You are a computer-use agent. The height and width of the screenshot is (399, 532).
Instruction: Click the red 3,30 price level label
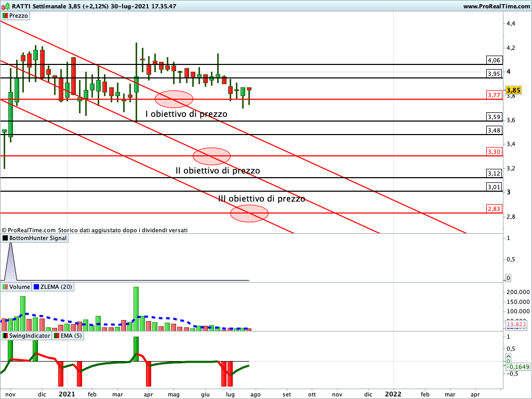[494, 151]
